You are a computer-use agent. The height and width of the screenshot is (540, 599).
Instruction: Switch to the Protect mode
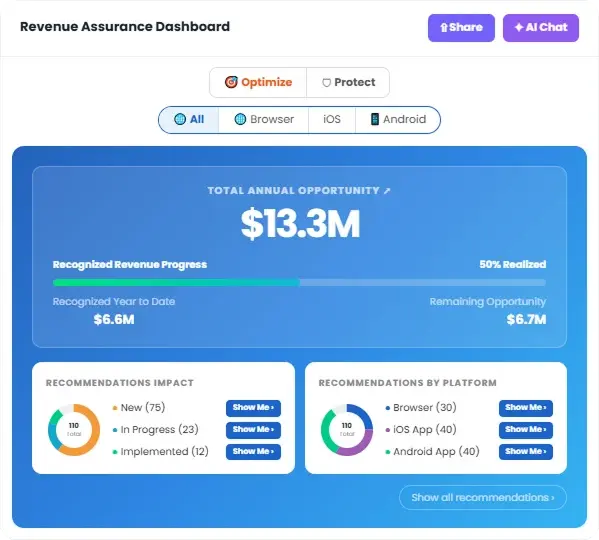tap(348, 82)
